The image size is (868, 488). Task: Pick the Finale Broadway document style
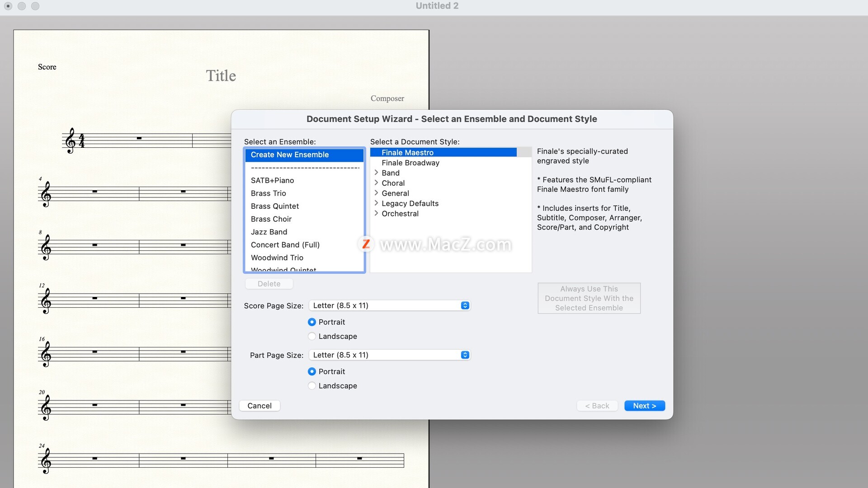pos(410,163)
